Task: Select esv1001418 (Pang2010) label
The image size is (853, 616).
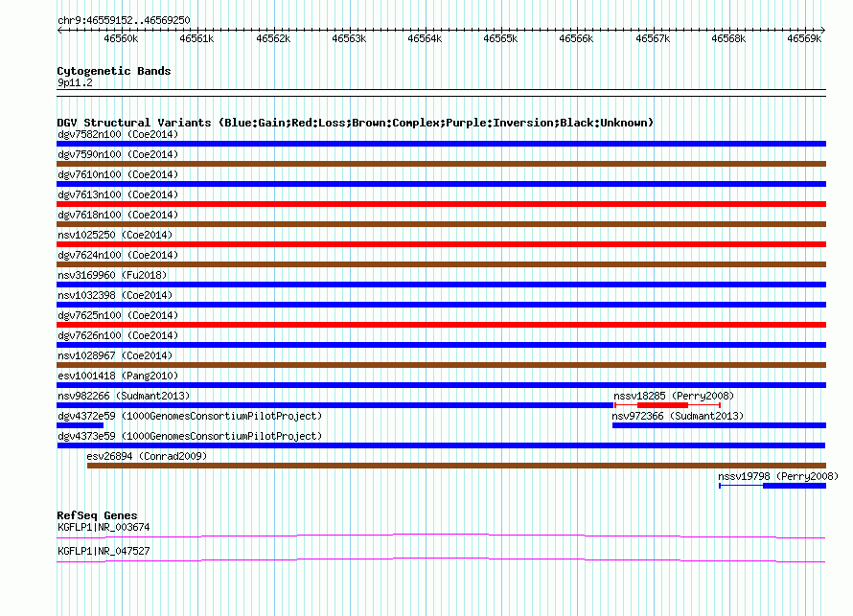Action: (x=118, y=376)
